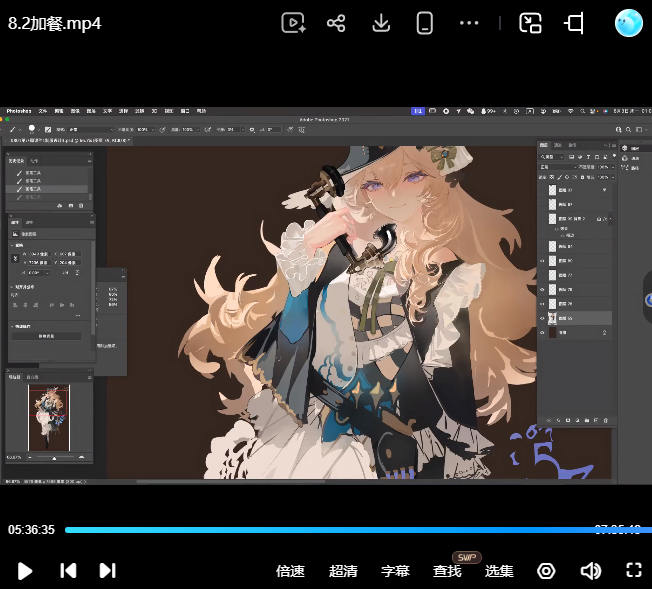The width and height of the screenshot is (652, 589).
Task: Click the width W field in Properties
Action: (38, 254)
